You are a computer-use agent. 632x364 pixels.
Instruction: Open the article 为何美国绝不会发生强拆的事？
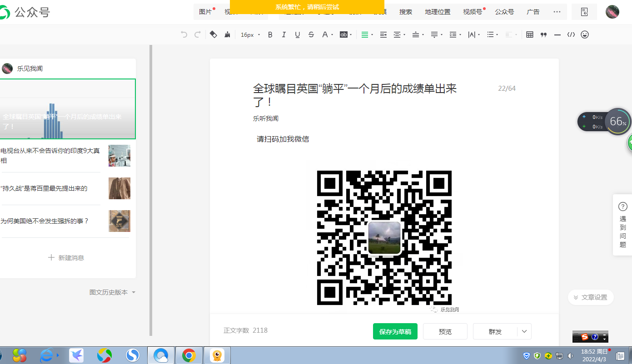[65, 221]
